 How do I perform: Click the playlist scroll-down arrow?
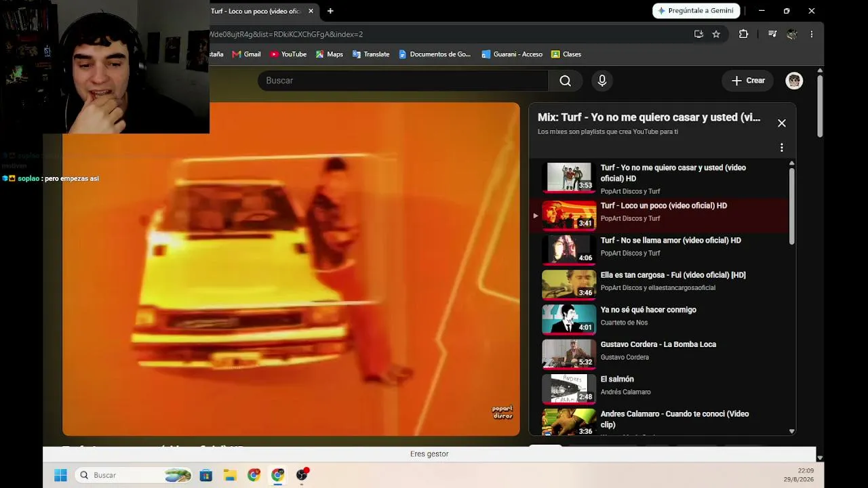point(791,431)
